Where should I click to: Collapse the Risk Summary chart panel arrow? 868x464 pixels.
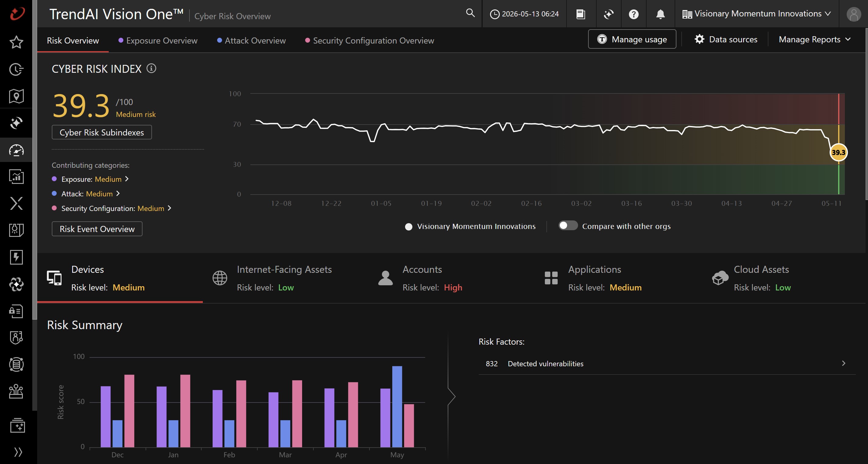click(x=452, y=397)
